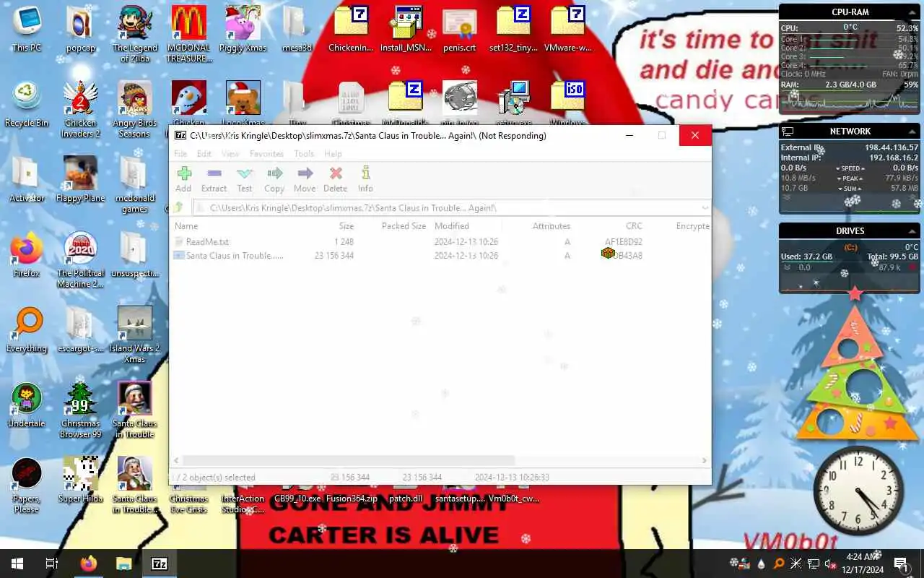Open the notification center icon
This screenshot has width=924, height=578.
click(901, 564)
